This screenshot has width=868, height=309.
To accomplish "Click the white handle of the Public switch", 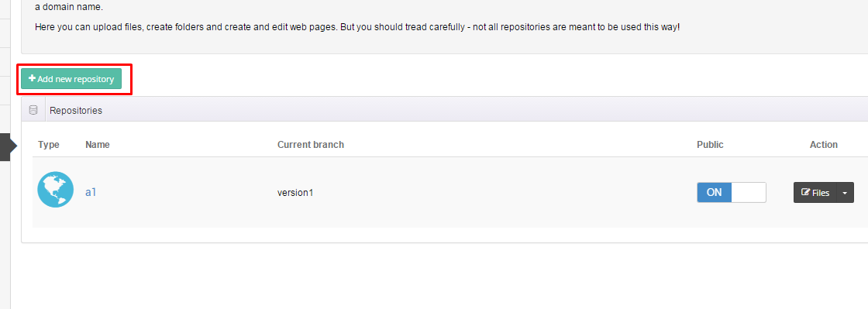I will click(x=749, y=192).
